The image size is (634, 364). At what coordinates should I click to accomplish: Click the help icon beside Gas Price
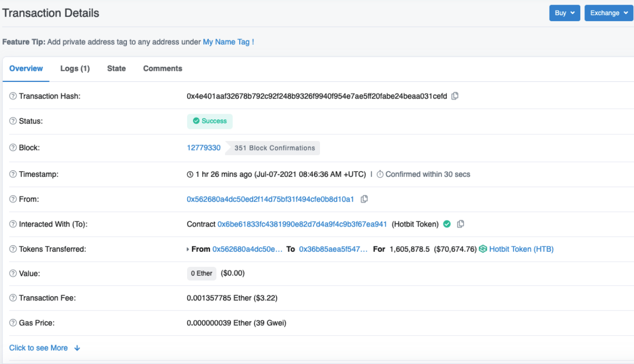[13, 323]
